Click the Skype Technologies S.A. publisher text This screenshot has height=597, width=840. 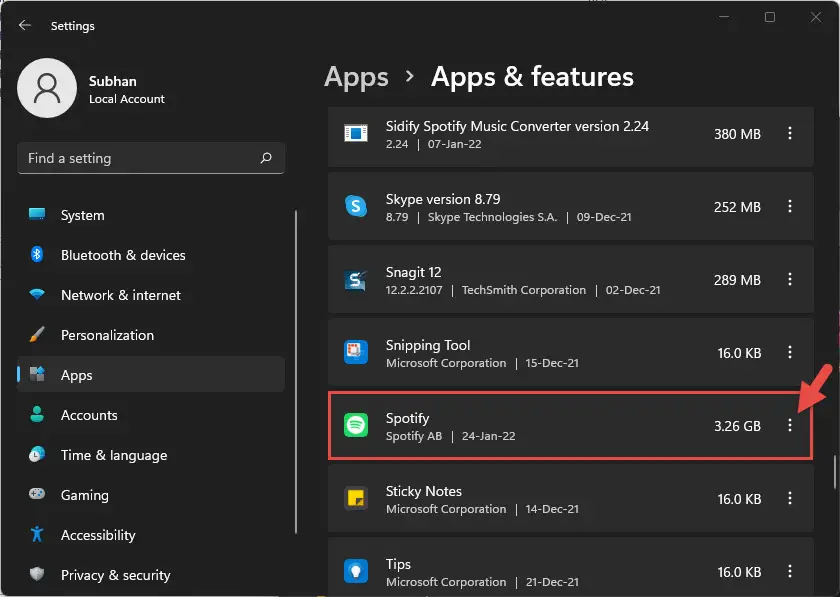[492, 217]
